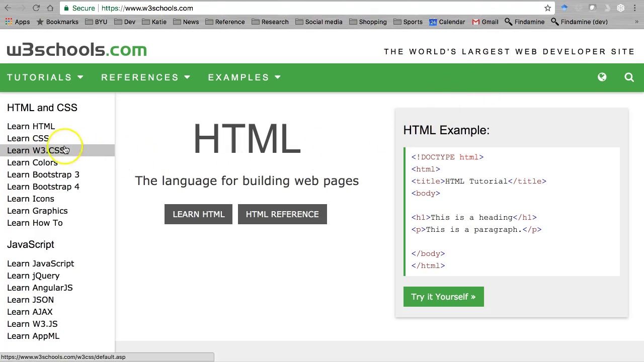Open the Calendar bookmark
Image resolution: width=644 pixels, height=362 pixels.
(x=447, y=22)
